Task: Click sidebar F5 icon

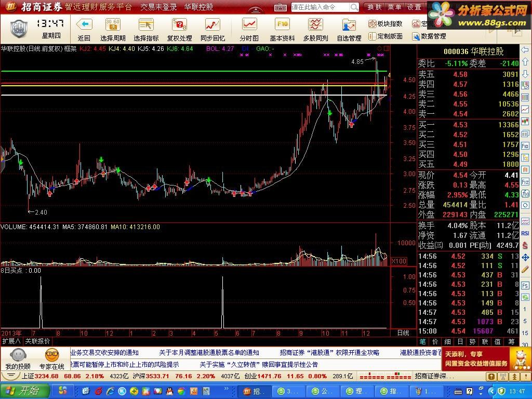Action: click(x=525, y=286)
